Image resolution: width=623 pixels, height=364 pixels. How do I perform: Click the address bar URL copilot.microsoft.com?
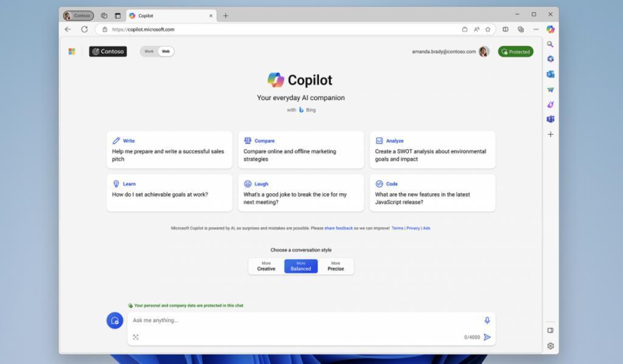pos(143,29)
